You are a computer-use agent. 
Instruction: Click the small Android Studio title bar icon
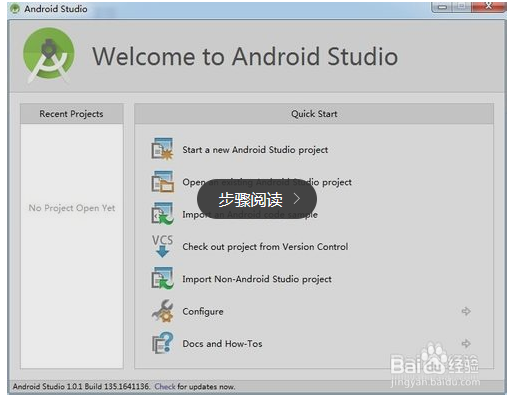[15, 9]
